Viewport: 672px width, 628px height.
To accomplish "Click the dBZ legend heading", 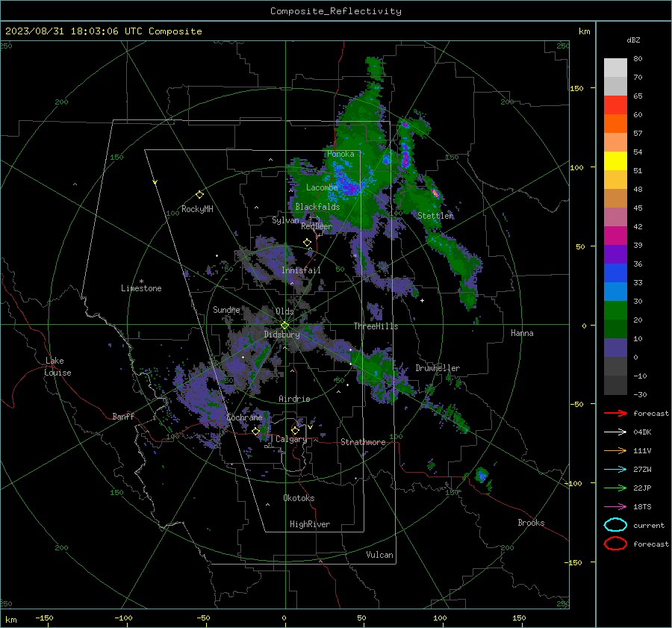I will pos(633,40).
